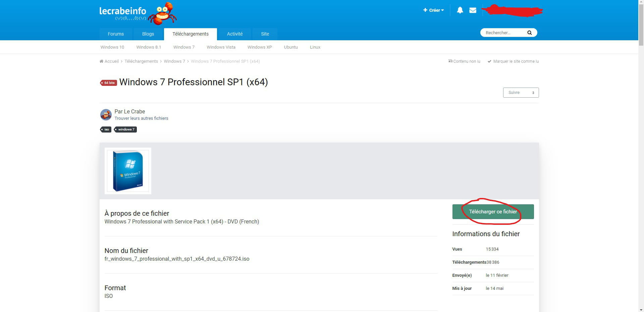Click the Vues count 15 334
This screenshot has width=644, height=312.
492,249
